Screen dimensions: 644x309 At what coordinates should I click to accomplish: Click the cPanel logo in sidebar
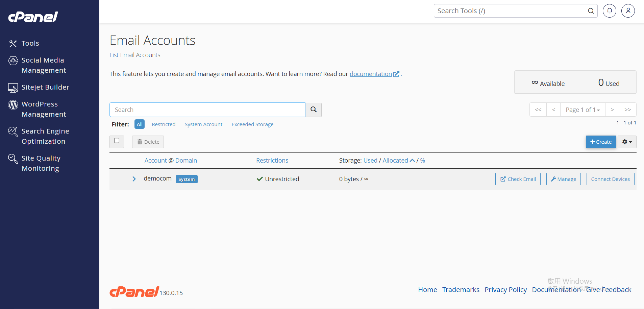33,17
